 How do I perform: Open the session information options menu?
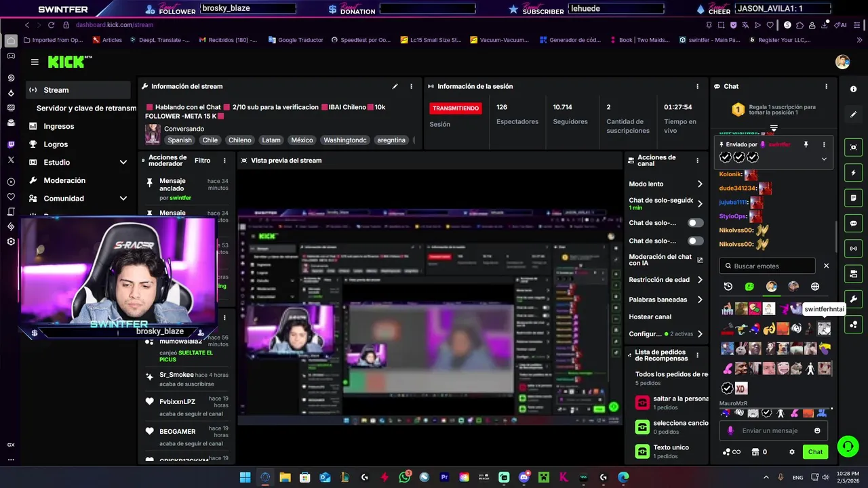coord(697,86)
